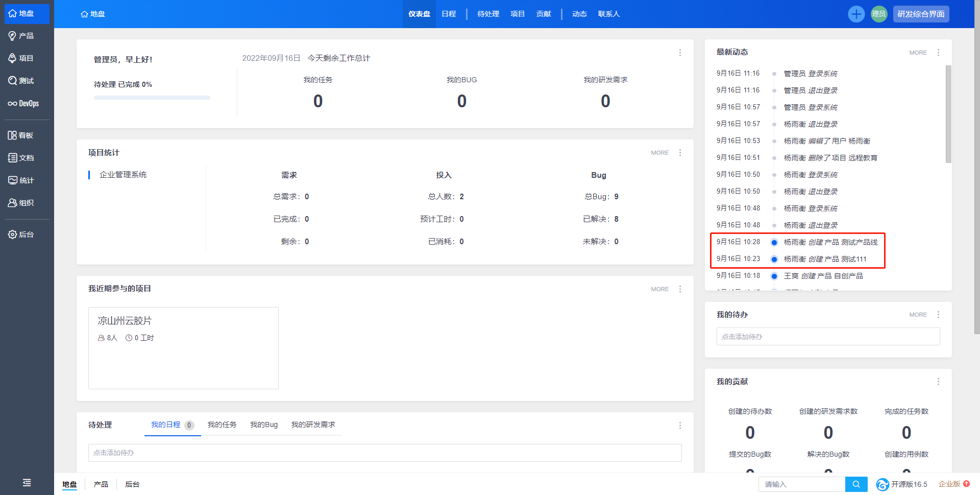
Task: Open options menu for 最新动态 panel
Action: 938,53
